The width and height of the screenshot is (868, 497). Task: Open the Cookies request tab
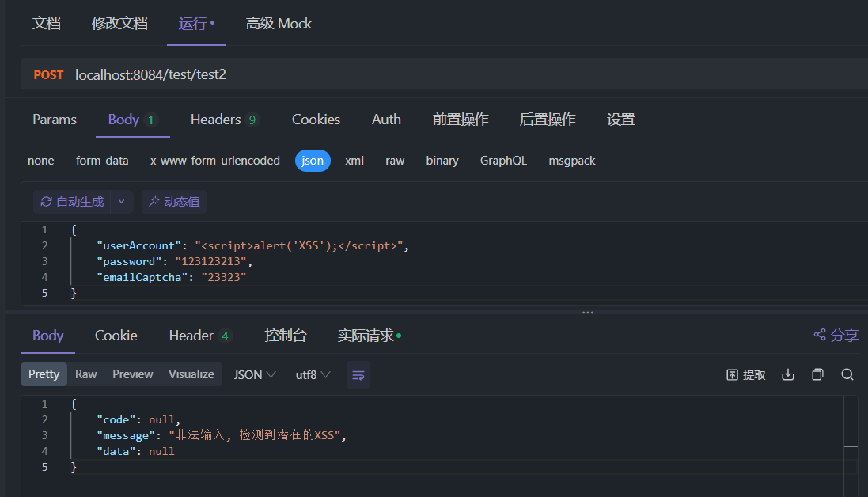pos(316,120)
